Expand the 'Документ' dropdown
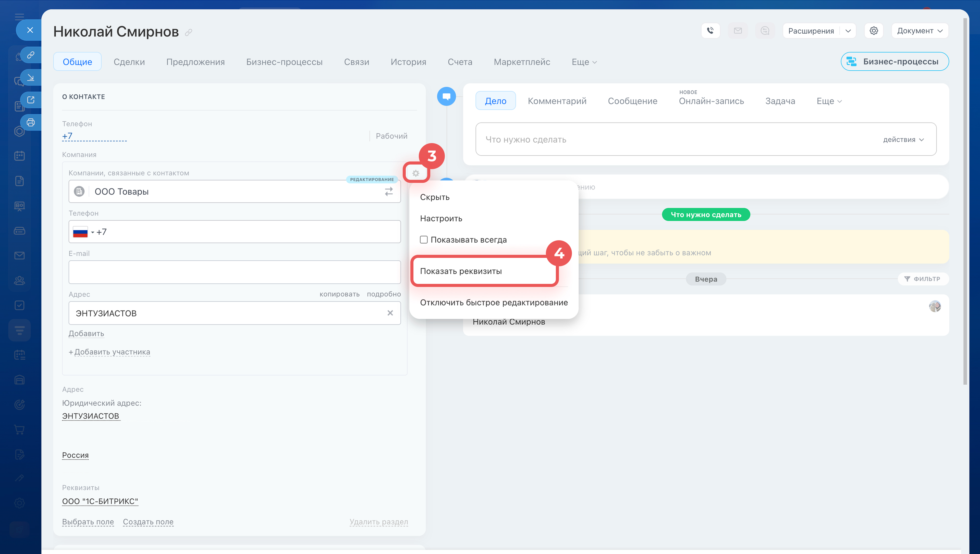This screenshot has height=554, width=980. click(920, 30)
